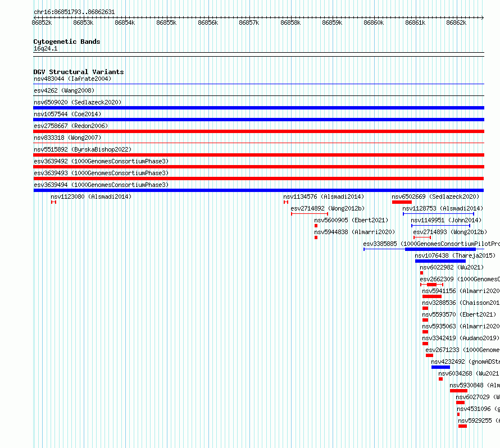Open variant nsv3342419 (Audano2019) label

click(x=461, y=338)
